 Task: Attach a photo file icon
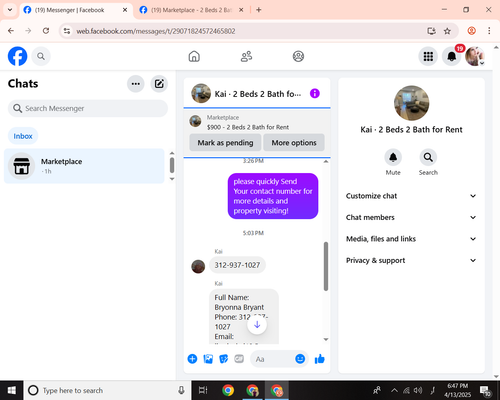(x=208, y=359)
